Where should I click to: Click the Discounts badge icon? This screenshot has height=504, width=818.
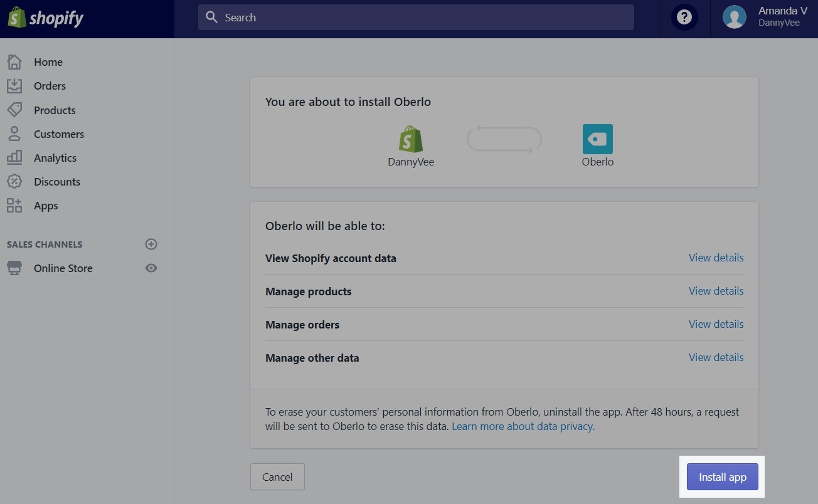pos(14,181)
